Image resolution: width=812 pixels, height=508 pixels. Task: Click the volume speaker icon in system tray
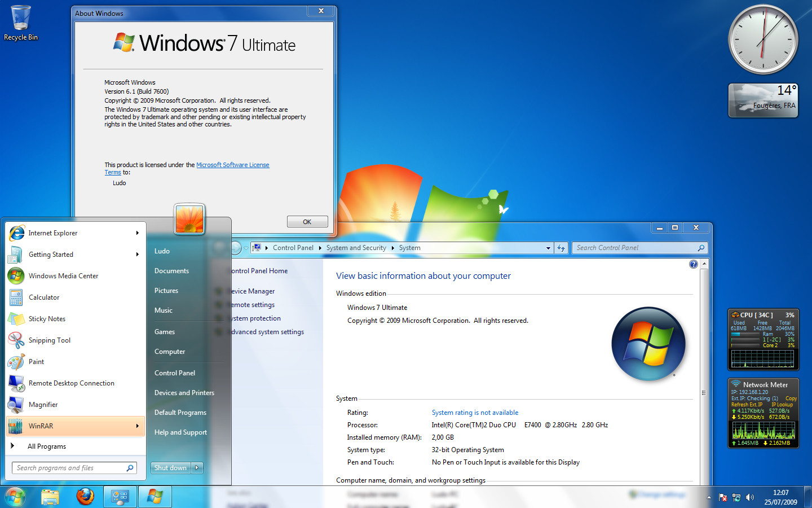coord(749,497)
